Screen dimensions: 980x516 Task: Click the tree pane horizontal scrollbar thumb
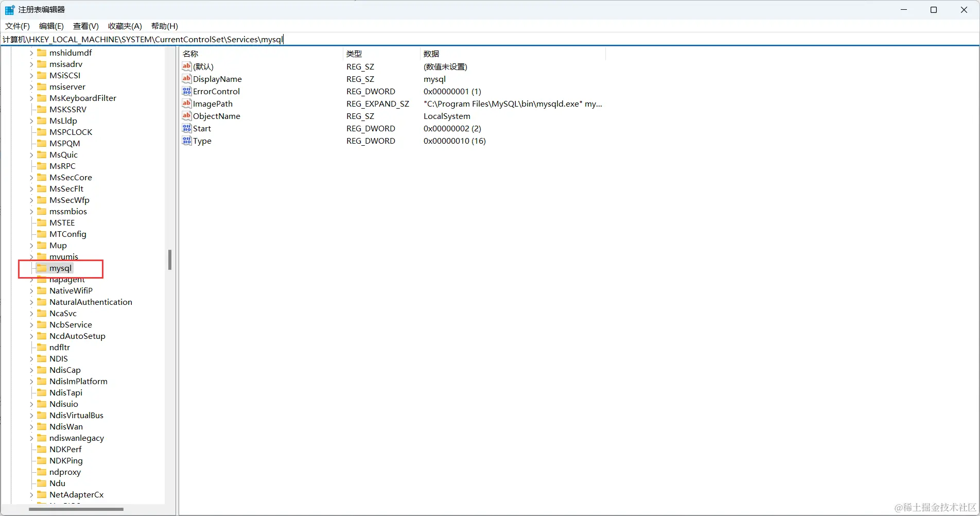pos(76,509)
